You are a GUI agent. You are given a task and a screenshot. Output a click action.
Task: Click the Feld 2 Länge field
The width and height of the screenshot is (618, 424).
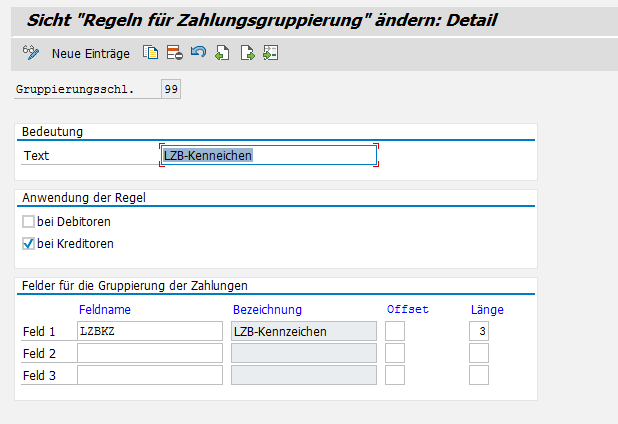pyautogui.click(x=479, y=353)
